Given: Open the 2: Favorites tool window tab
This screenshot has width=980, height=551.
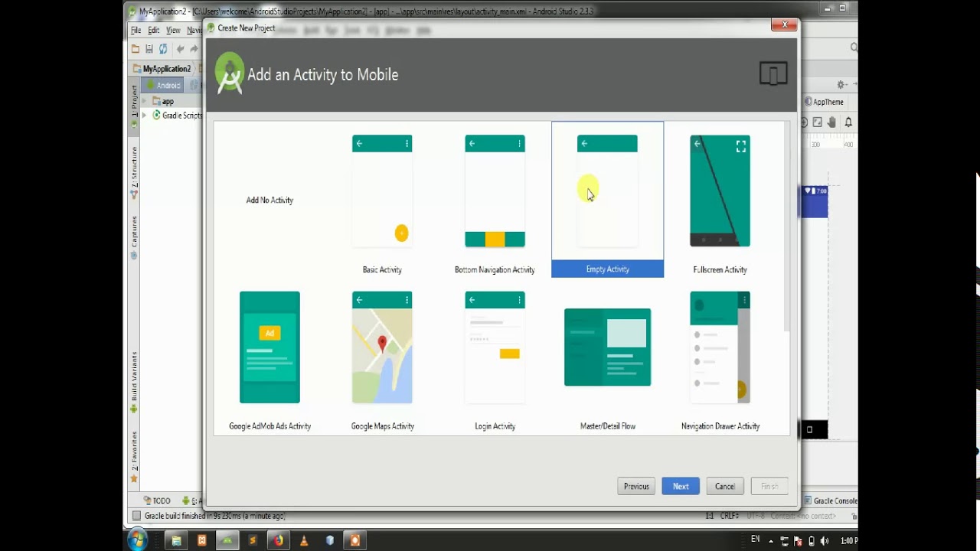Looking at the screenshot, I should point(134,456).
